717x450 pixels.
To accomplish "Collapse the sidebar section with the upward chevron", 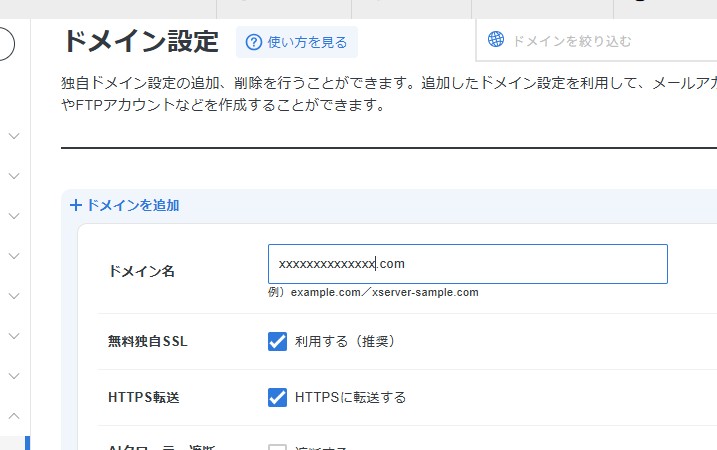I will click(x=14, y=415).
